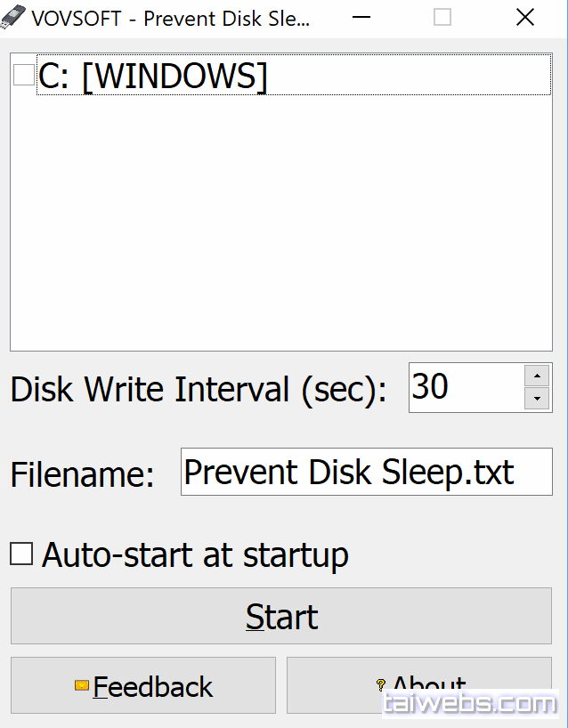Viewport: 568px width, 728px height.
Task: Click the window title text
Action: [171, 19]
